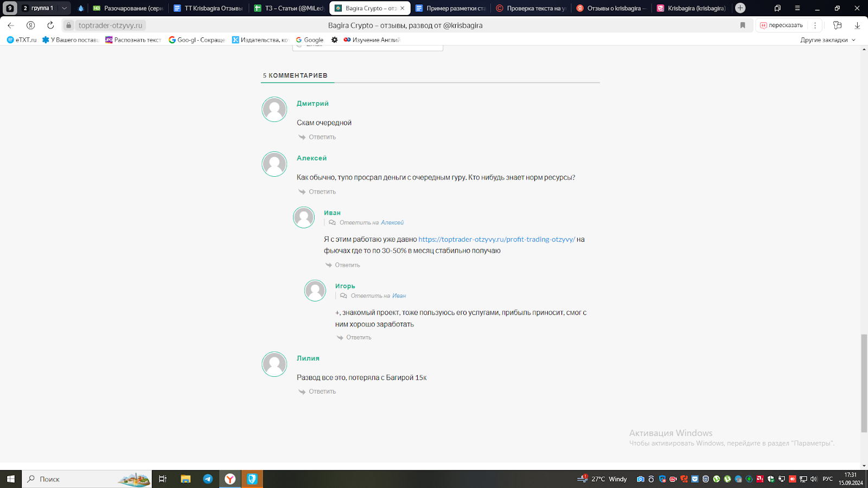This screenshot has width=868, height=488.
Task: Switch the РУС input language indicator
Action: tap(828, 479)
